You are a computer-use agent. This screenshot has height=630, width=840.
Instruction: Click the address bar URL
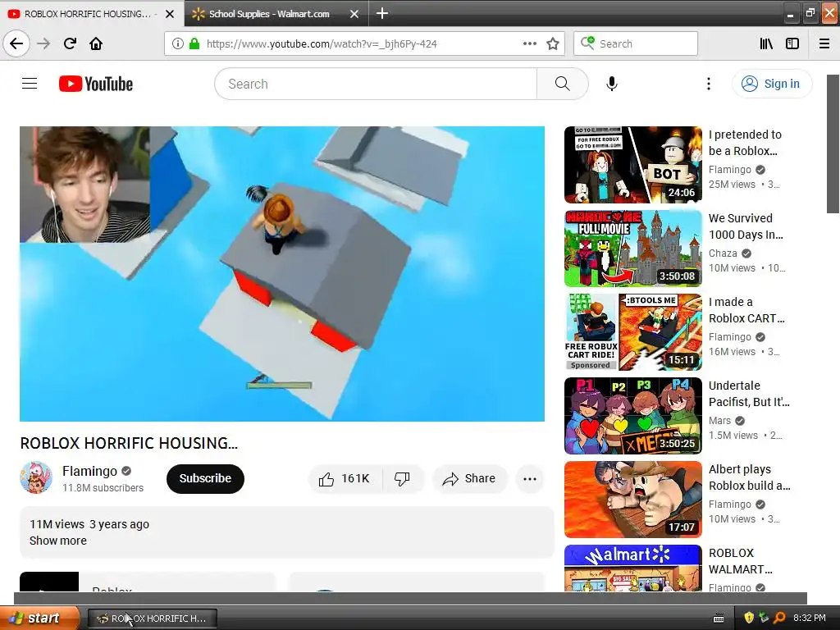click(x=322, y=44)
